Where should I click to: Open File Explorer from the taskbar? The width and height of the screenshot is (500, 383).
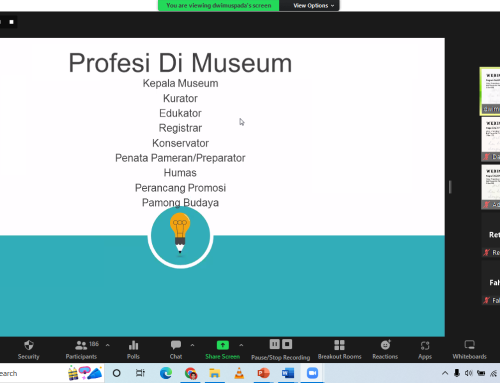click(x=215, y=373)
